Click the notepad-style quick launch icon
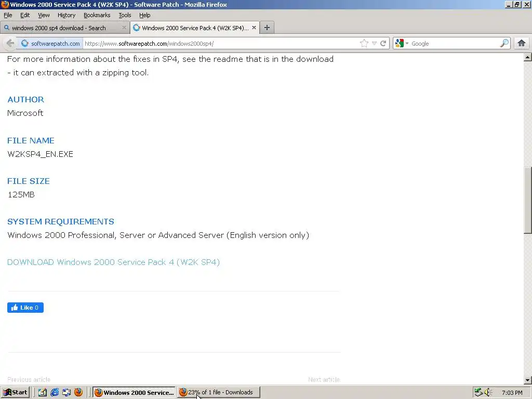The height and width of the screenshot is (399, 532). coord(43,393)
